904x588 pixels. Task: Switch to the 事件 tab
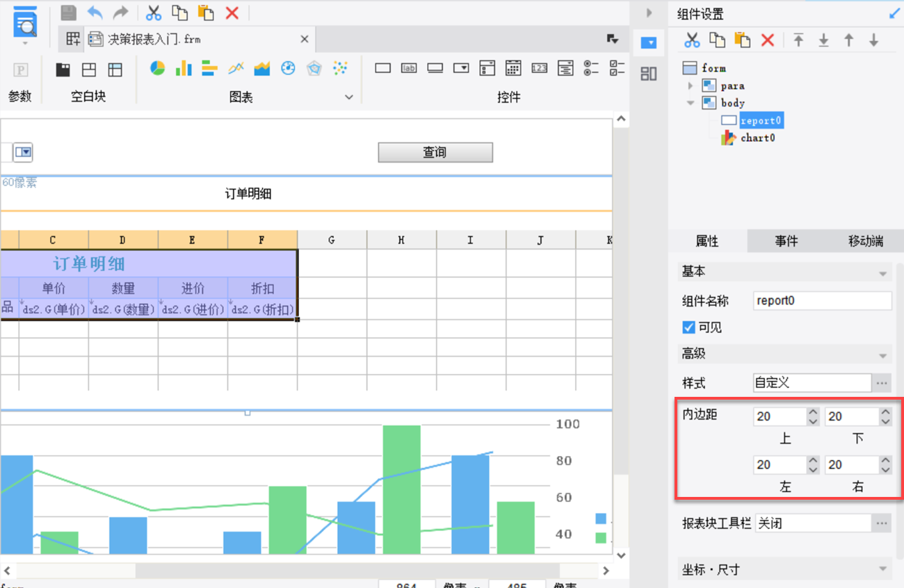(786, 241)
